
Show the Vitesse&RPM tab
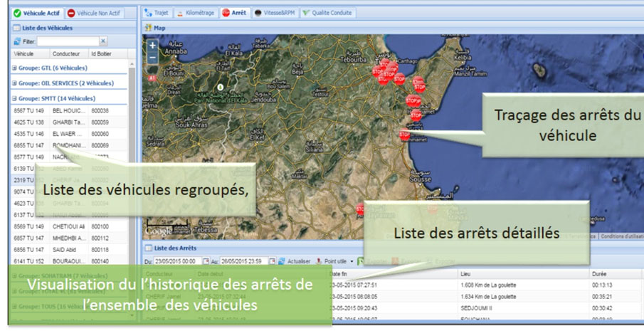coord(275,13)
